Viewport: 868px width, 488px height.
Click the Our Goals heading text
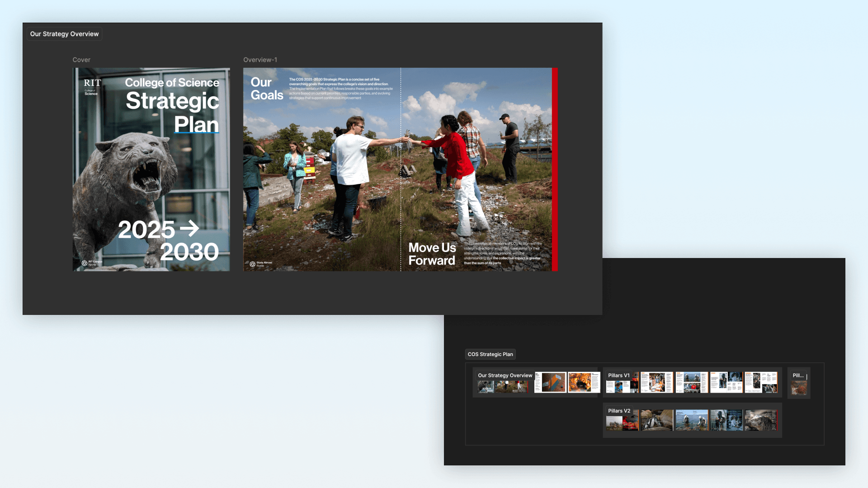point(266,89)
